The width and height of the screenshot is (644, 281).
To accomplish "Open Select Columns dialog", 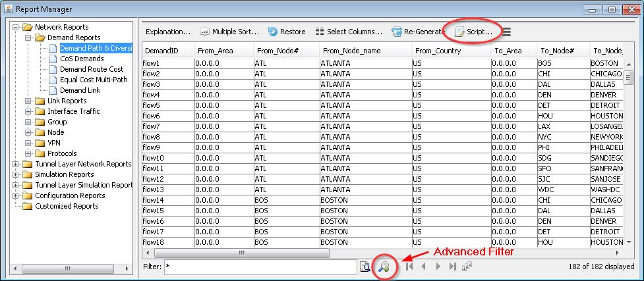I will click(349, 32).
